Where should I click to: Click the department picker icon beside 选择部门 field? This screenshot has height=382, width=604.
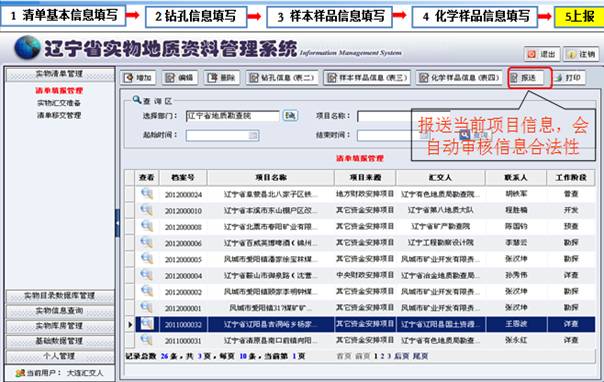pyautogui.click(x=290, y=115)
